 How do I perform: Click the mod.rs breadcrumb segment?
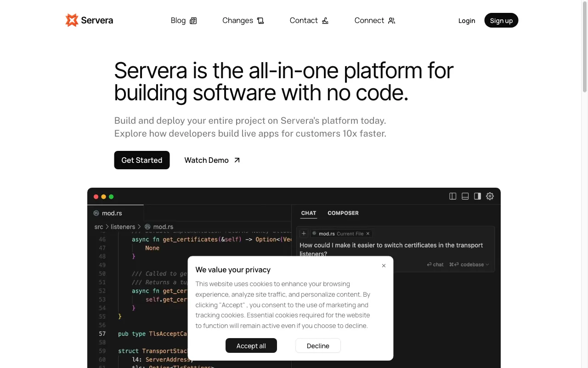click(x=163, y=227)
